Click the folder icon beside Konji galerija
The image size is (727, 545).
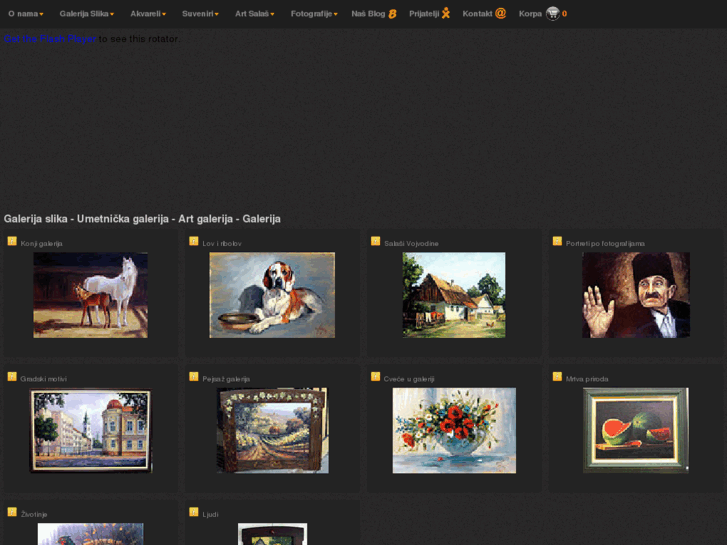click(x=12, y=241)
